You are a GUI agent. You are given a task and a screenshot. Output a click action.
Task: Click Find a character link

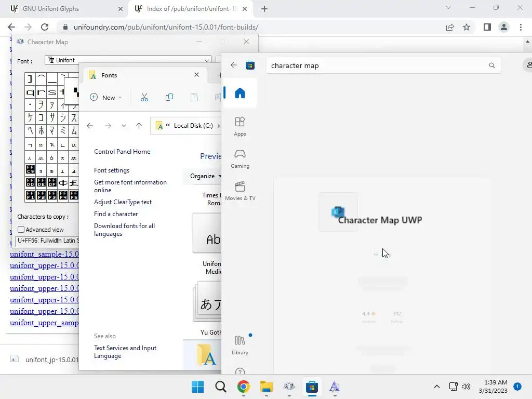[x=116, y=214]
